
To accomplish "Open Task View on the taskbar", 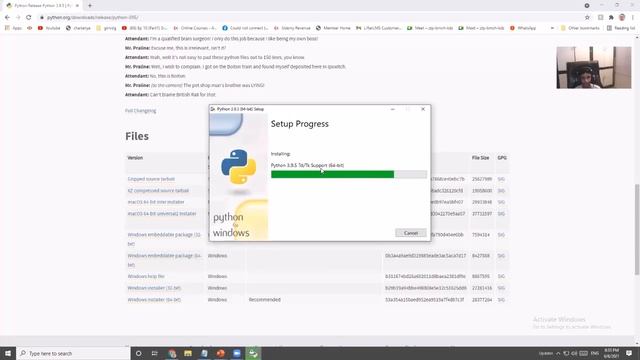I will click(155, 353).
